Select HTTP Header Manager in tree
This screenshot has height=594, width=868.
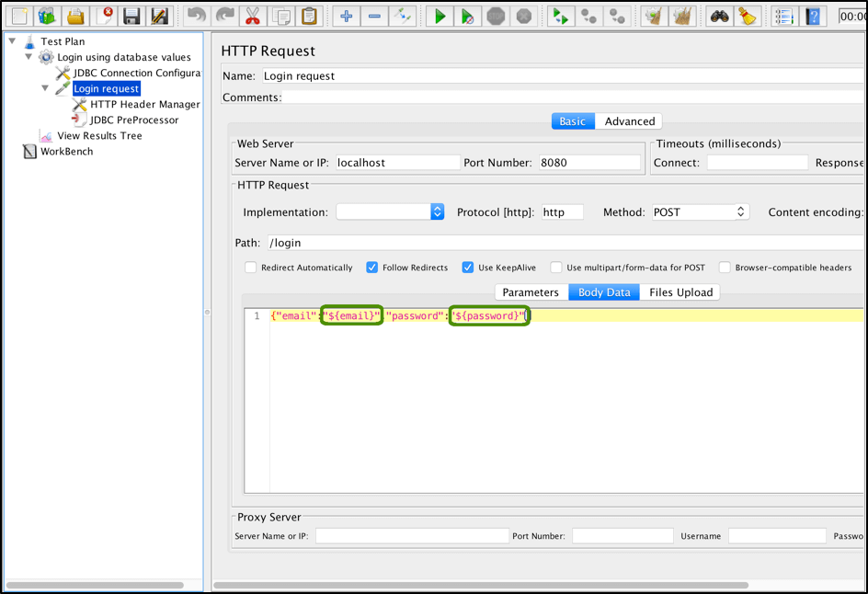[145, 104]
